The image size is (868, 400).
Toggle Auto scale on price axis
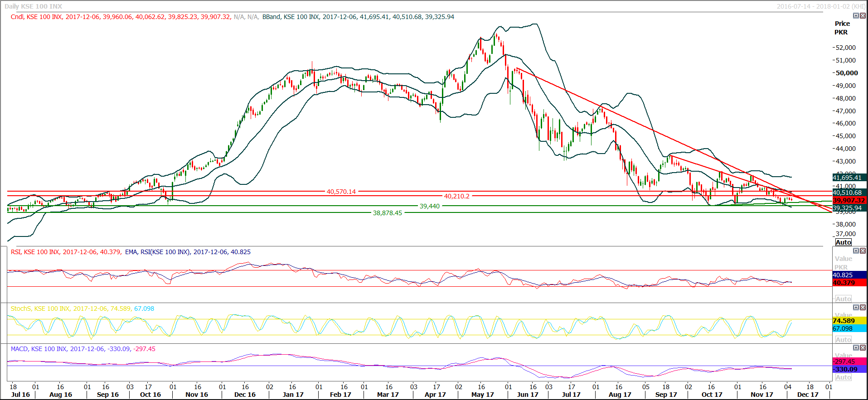point(843,242)
